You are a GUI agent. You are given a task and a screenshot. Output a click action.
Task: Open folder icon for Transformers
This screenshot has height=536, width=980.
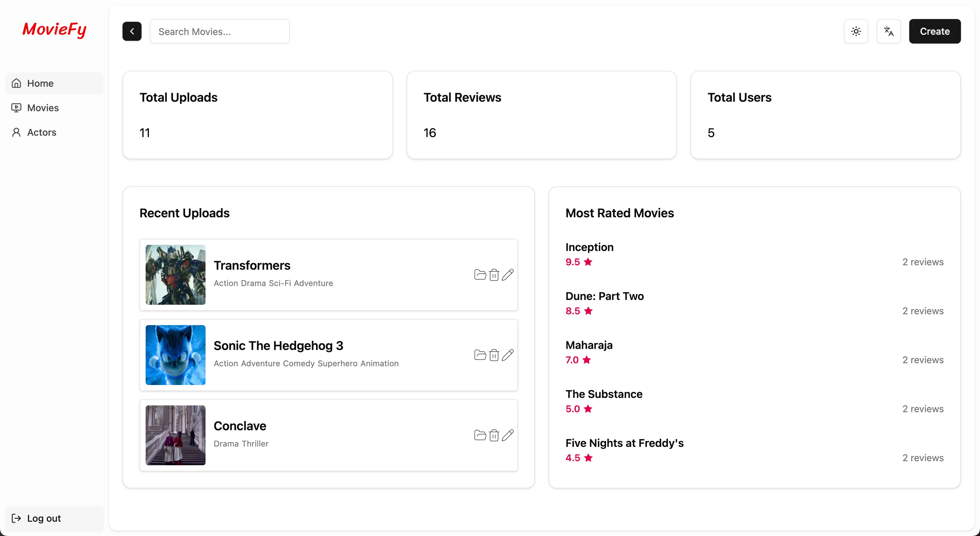click(480, 274)
